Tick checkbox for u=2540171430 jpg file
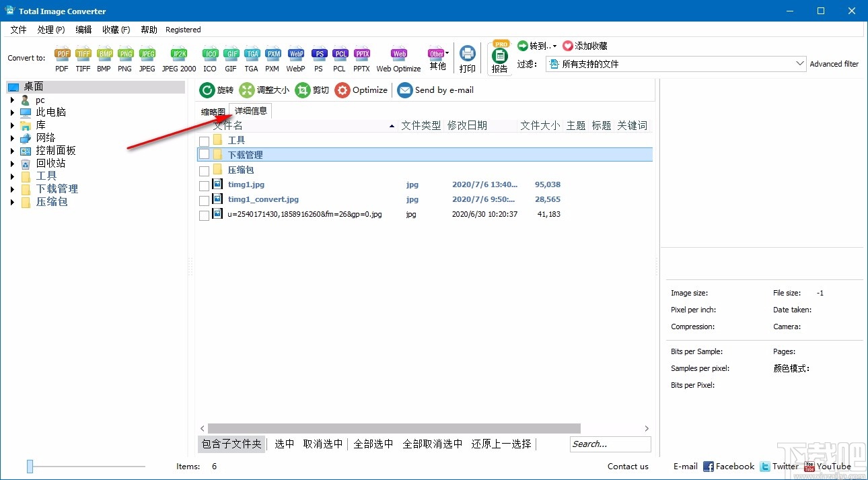The image size is (868, 480). click(x=204, y=215)
